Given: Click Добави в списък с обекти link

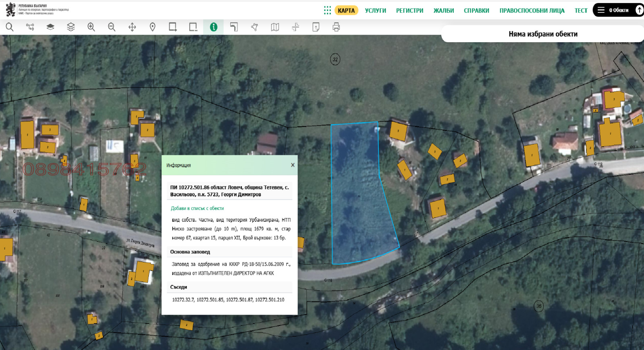Looking at the screenshot, I should pyautogui.click(x=197, y=208).
